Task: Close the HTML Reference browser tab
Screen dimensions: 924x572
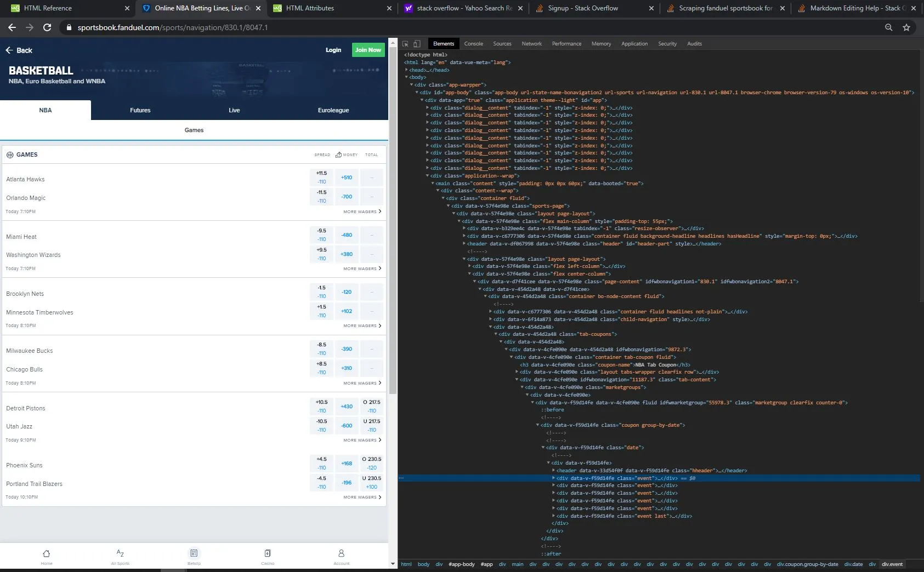Action: point(127,8)
